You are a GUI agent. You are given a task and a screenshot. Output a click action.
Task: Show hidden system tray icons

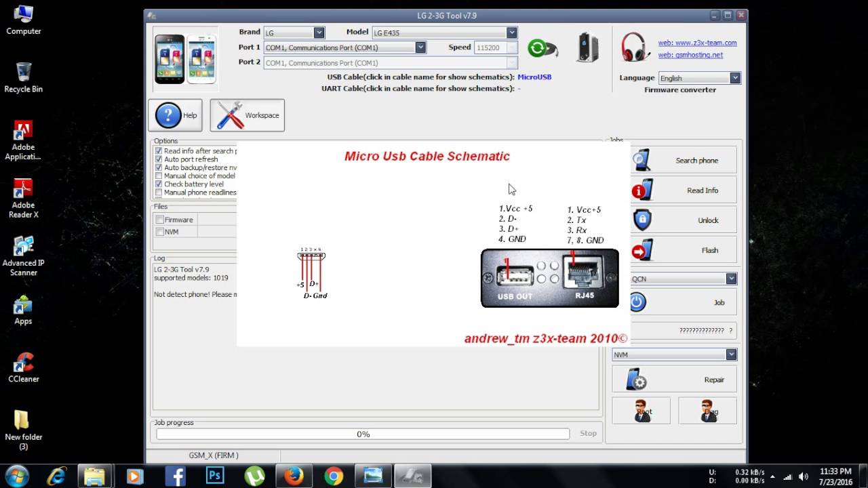click(772, 476)
